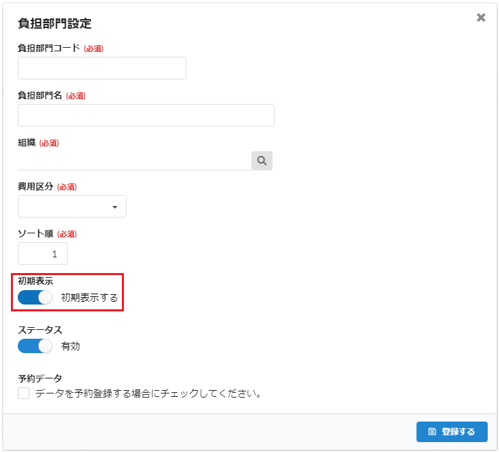The image size is (499, 452).
Task: Click the reservation checkbox description text
Action: tap(149, 393)
